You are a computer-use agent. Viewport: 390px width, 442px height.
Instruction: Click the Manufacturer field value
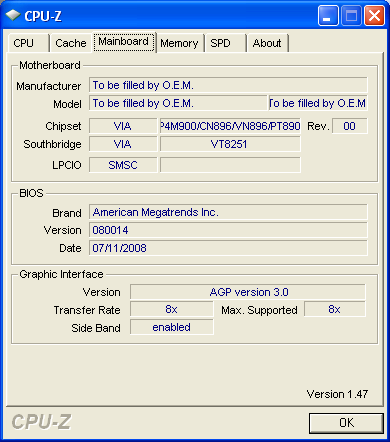click(228, 85)
